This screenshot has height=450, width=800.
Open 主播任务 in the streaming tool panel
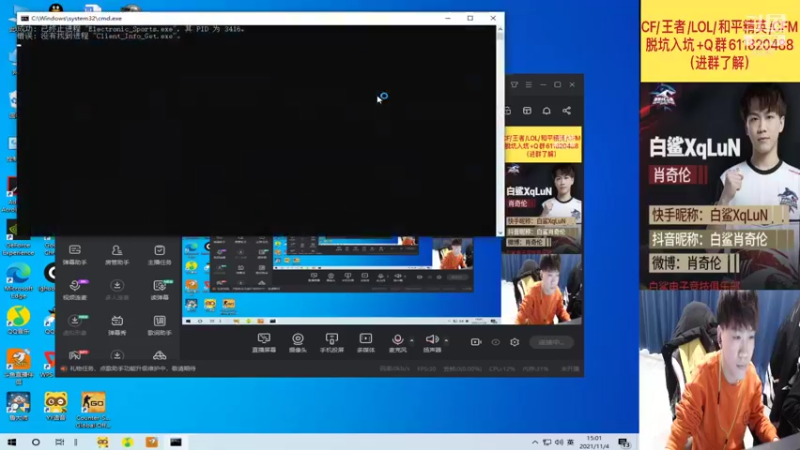tap(159, 254)
